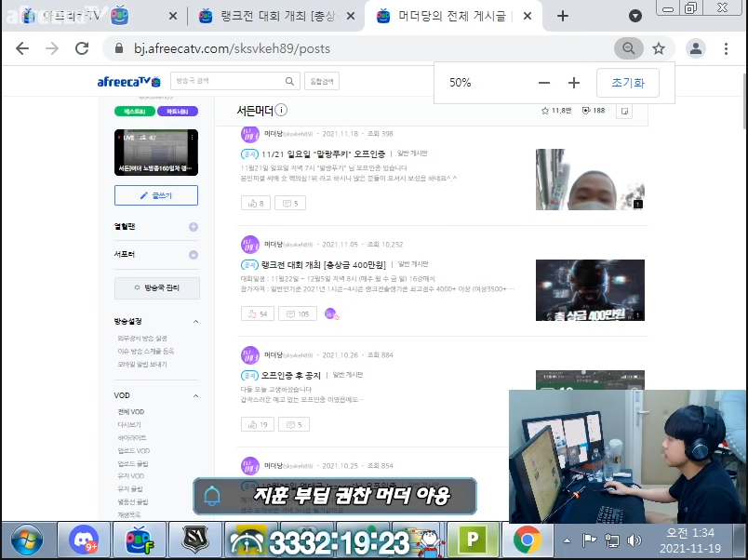Open a new browser tab
The width and height of the screenshot is (748, 560).
click(x=563, y=16)
